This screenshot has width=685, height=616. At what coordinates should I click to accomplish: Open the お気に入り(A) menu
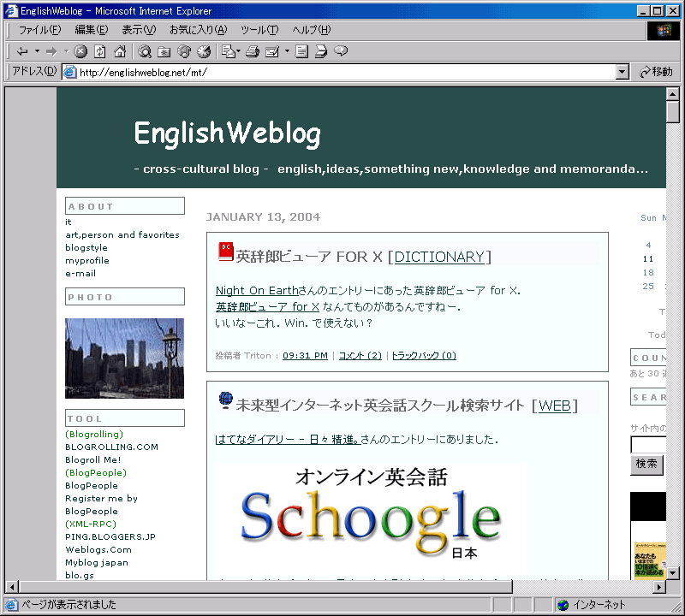tap(199, 30)
